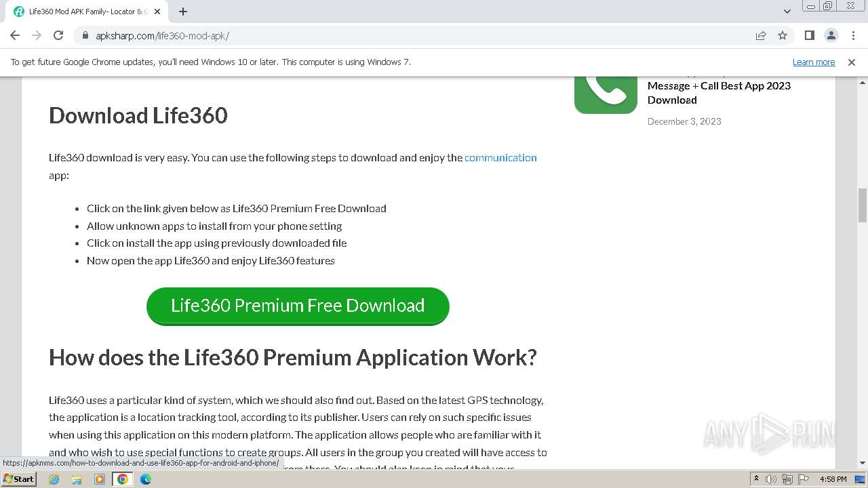Close the Life360 Mod APK tab

tap(157, 12)
